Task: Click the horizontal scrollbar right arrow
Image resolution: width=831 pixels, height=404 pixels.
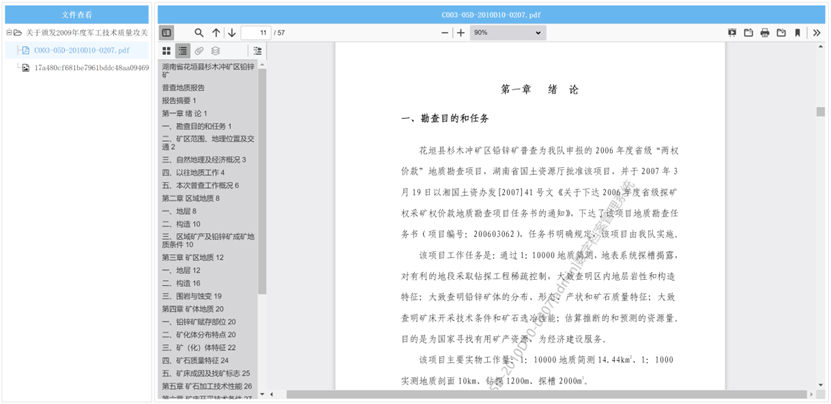Action: click(811, 394)
